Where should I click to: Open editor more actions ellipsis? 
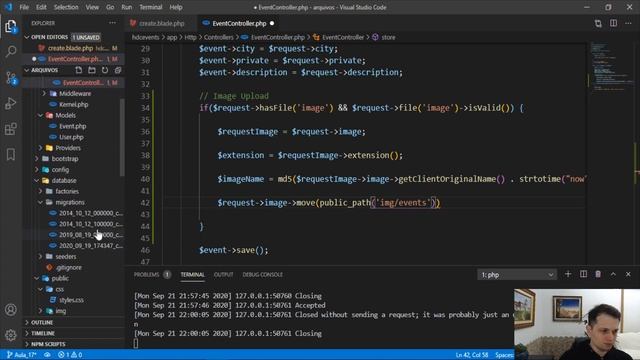coord(628,23)
